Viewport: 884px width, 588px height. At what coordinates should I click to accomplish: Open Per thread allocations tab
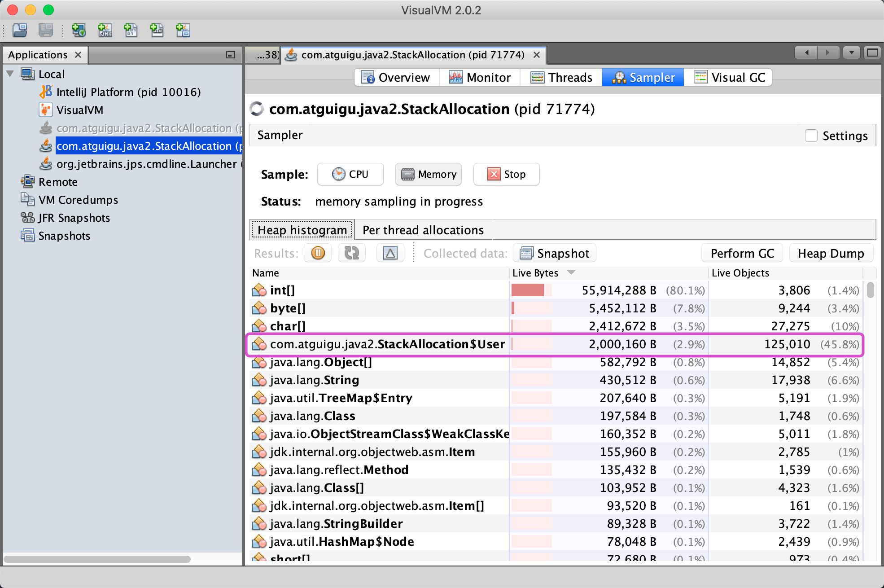(x=423, y=230)
